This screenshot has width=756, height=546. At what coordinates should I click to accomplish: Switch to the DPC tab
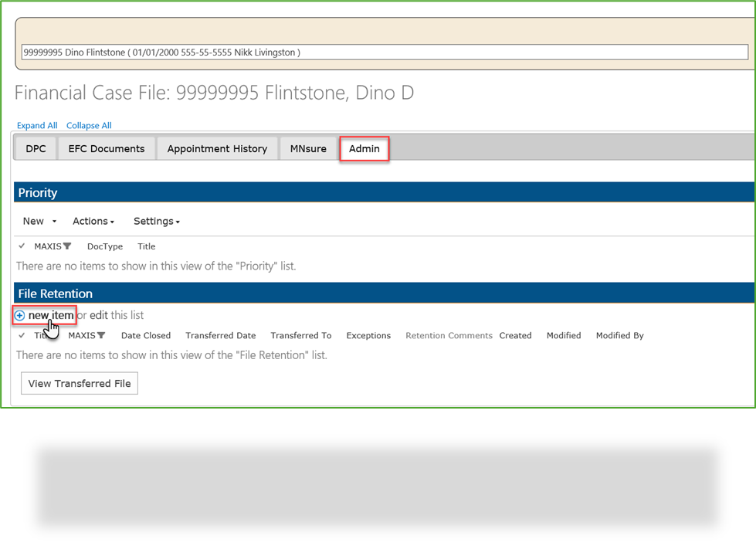pos(35,148)
